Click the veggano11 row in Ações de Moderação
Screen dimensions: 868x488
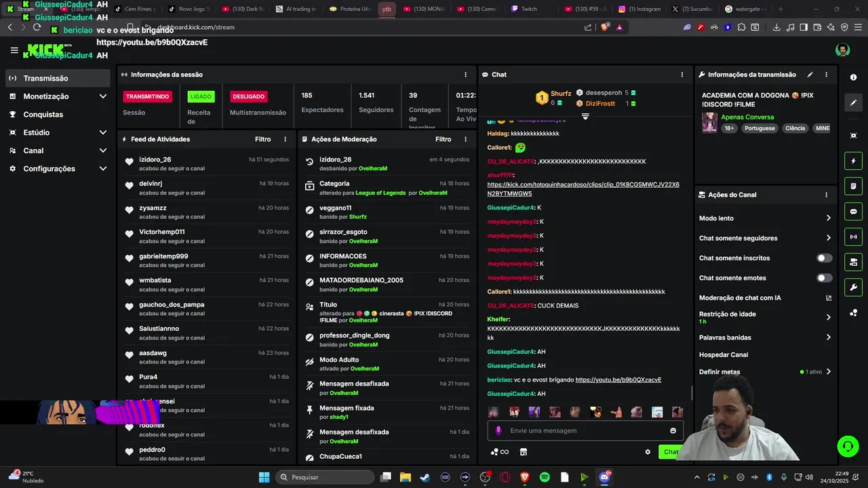coord(387,212)
